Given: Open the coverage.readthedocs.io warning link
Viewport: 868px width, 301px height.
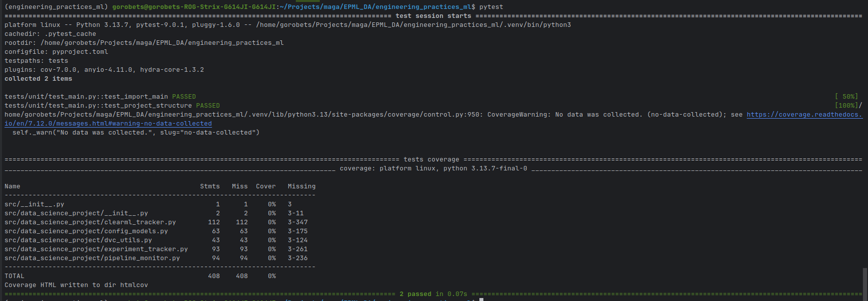Looking at the screenshot, I should [x=804, y=115].
